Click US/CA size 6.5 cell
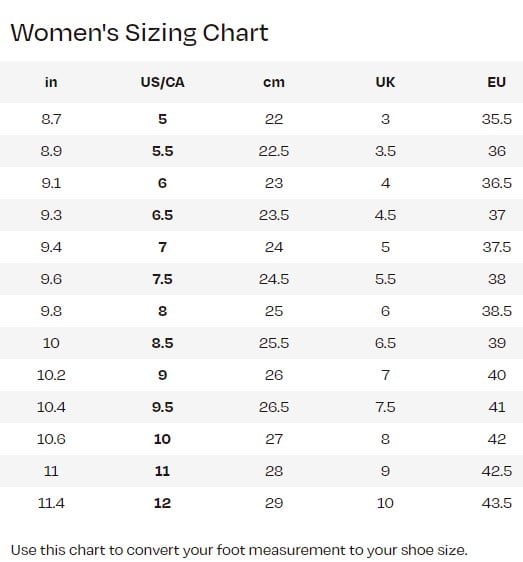523x562 pixels. 162,215
